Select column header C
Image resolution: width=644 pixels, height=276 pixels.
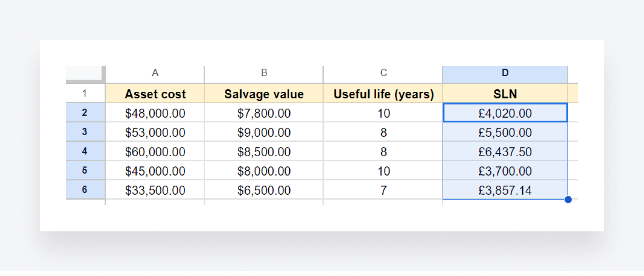[x=383, y=73]
